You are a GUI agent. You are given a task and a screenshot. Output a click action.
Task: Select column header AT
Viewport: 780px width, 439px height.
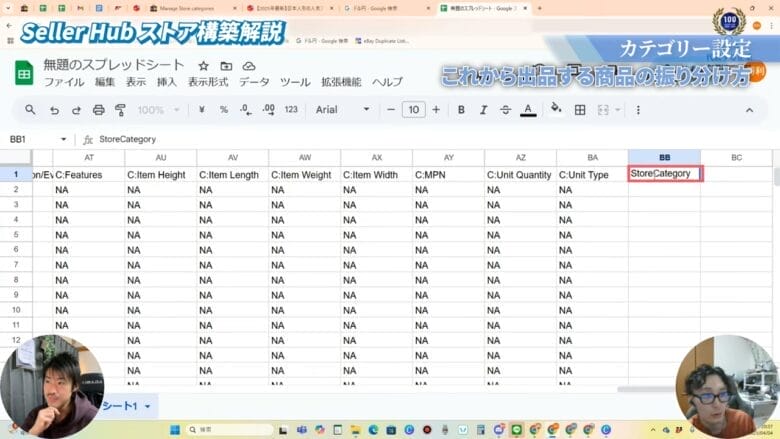click(89, 158)
